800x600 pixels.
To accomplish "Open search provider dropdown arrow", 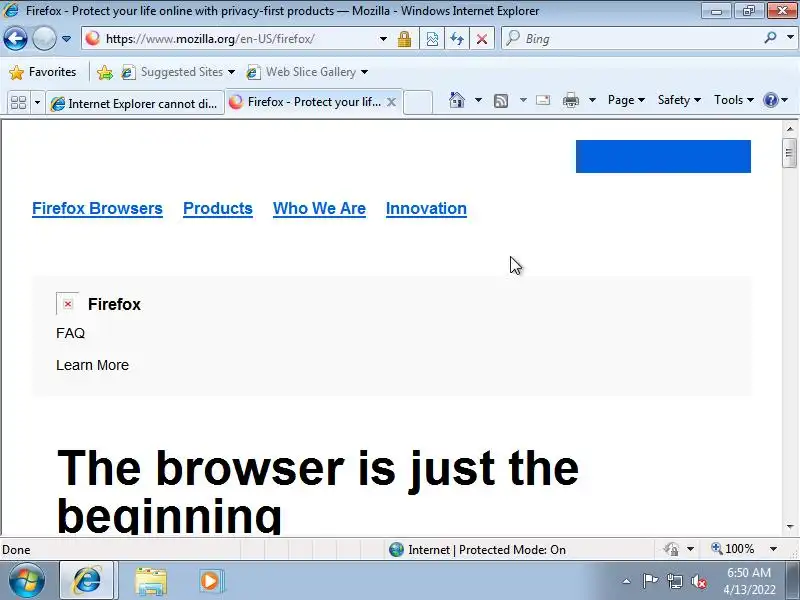I will [x=790, y=38].
